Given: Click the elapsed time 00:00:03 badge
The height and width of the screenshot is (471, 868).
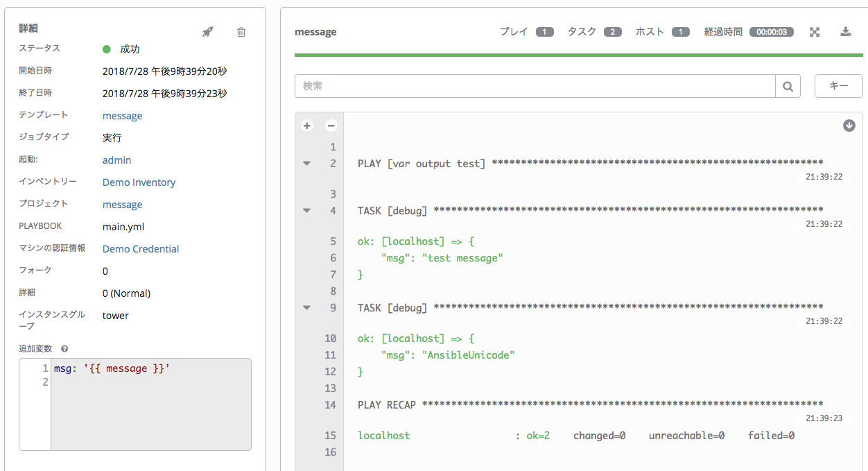Looking at the screenshot, I should (771, 32).
